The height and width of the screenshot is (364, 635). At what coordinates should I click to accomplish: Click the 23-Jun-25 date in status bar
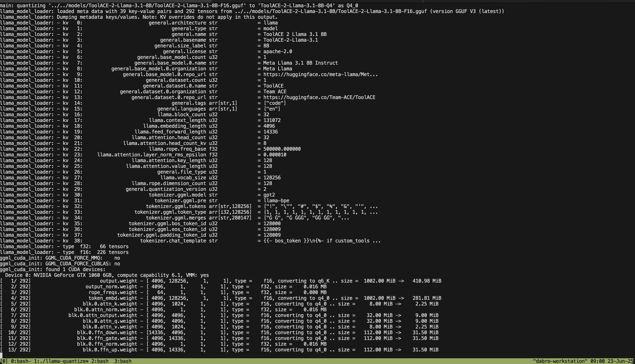click(620, 361)
